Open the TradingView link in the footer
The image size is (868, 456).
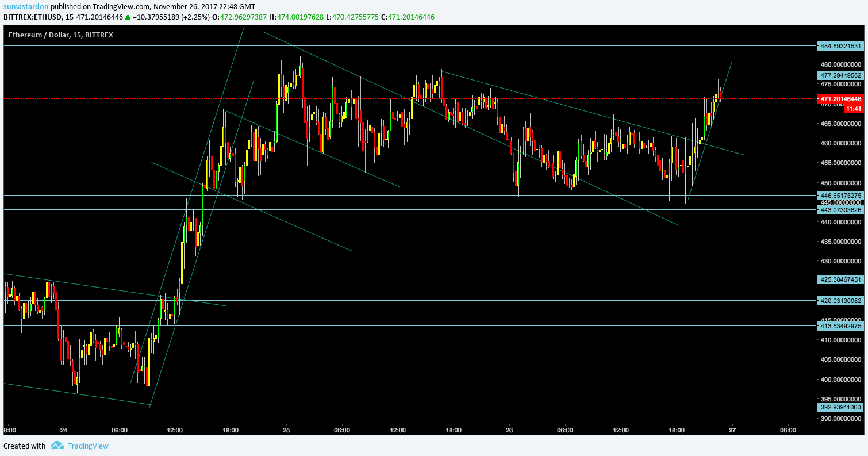[x=88, y=446]
